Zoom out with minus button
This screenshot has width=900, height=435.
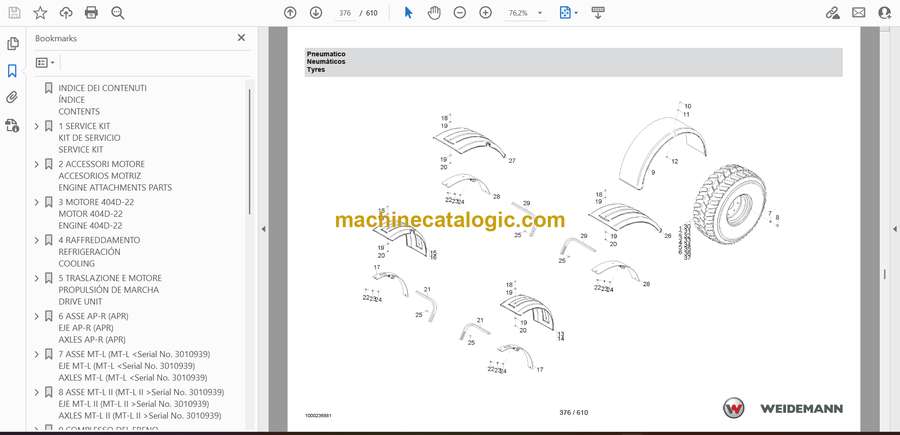pyautogui.click(x=460, y=13)
